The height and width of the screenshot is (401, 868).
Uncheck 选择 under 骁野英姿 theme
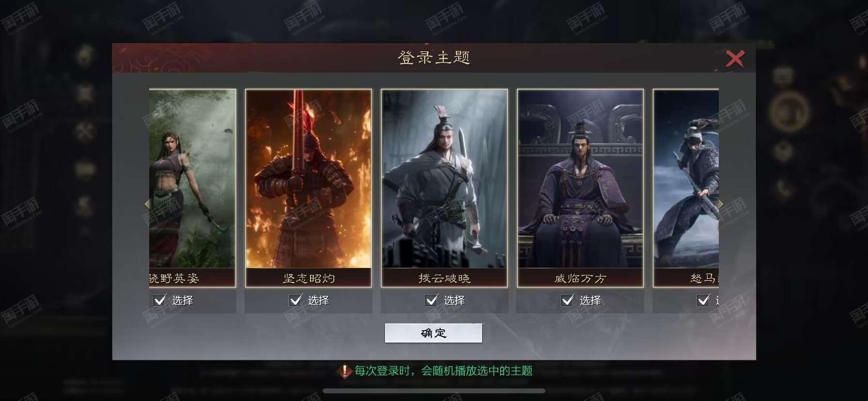[x=160, y=300]
